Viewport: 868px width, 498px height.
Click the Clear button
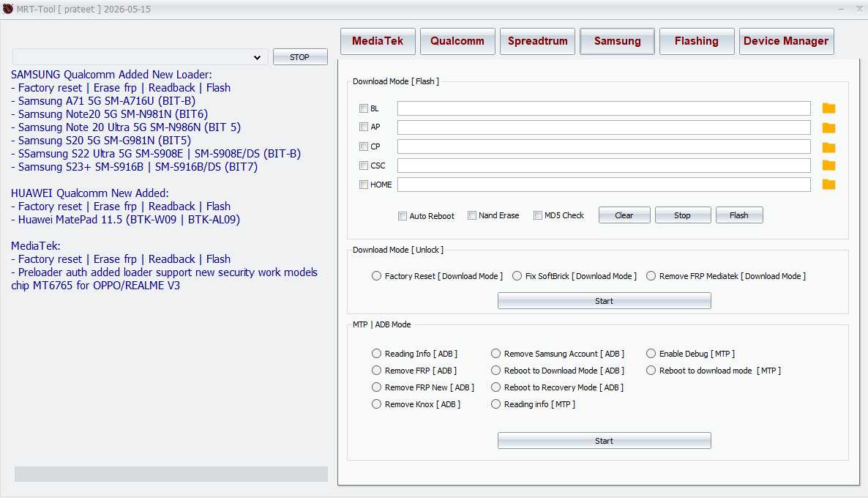[x=624, y=215]
